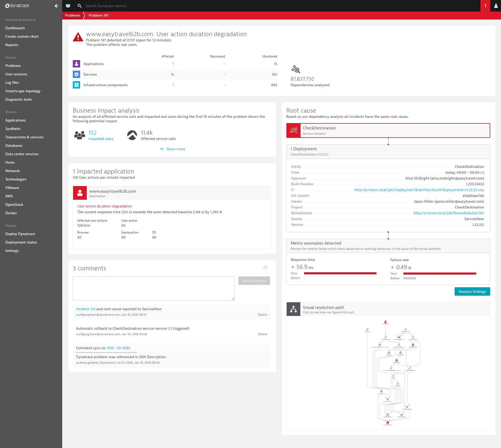Open Transactions & services menu item

24,137
